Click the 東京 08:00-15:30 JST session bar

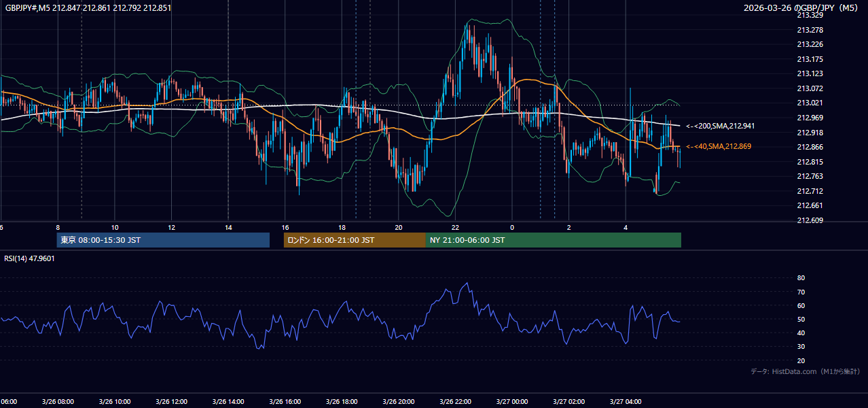pyautogui.click(x=163, y=240)
